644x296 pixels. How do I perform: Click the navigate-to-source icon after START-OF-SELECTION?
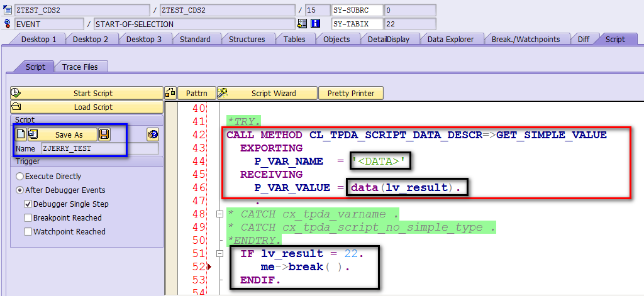[302, 24]
